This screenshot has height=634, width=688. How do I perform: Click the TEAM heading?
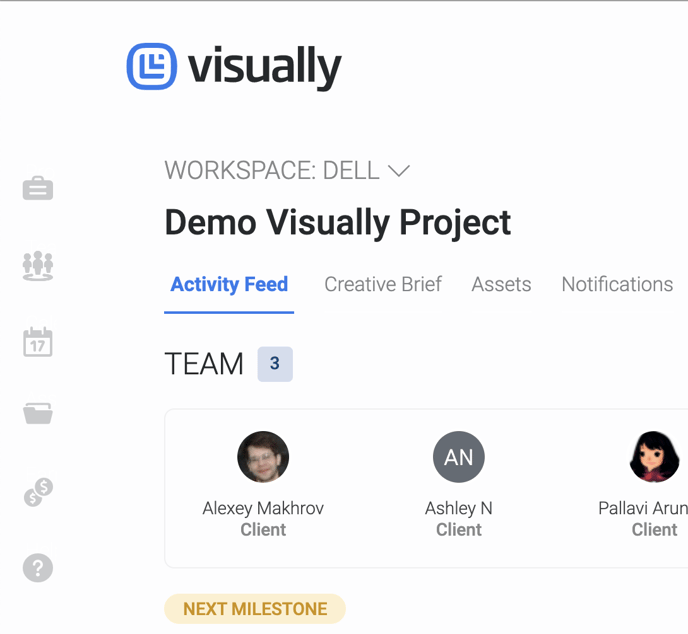click(204, 364)
